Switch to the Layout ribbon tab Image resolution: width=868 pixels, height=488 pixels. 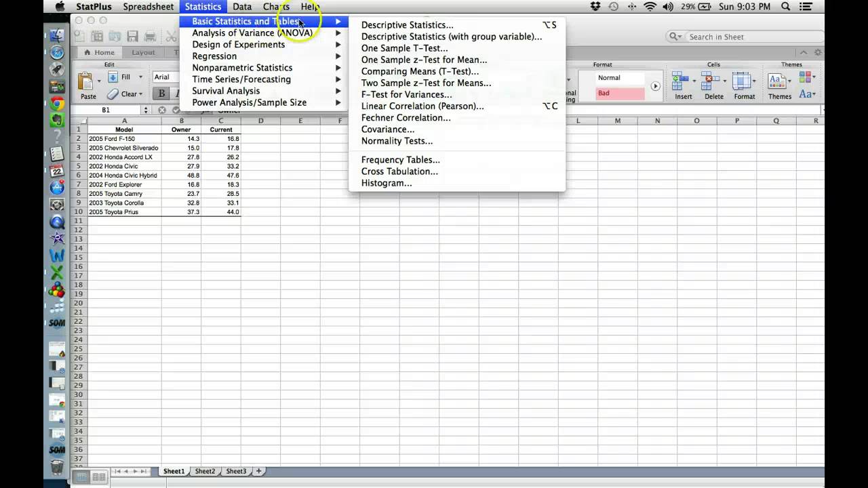(143, 53)
